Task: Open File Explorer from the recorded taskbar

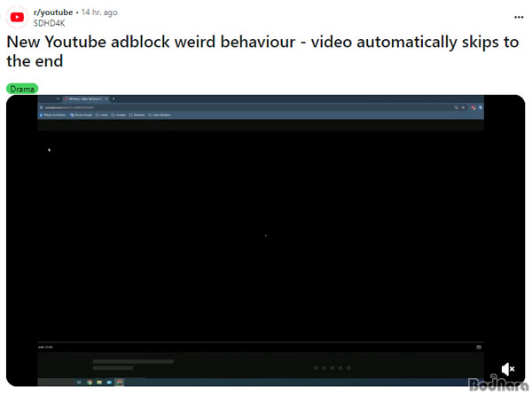Action: (x=99, y=382)
